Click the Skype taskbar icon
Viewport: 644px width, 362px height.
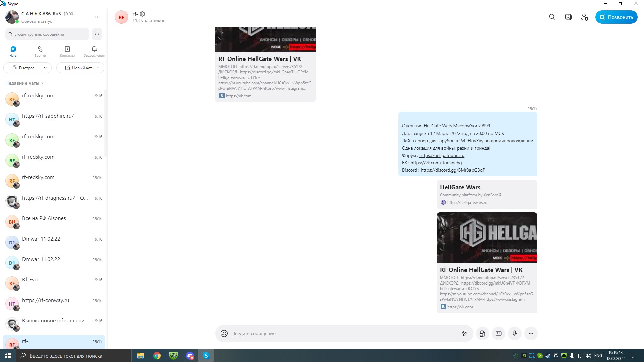point(206,355)
